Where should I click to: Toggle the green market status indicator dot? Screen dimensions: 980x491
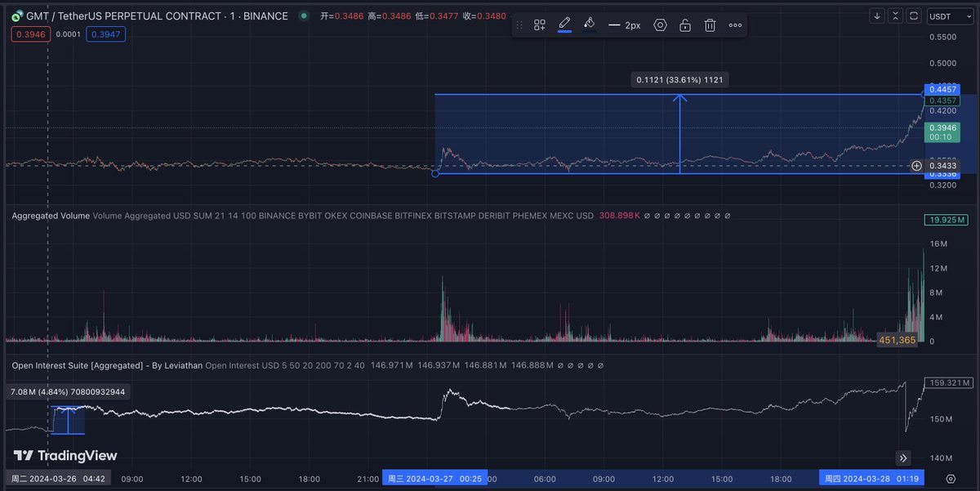(x=304, y=16)
